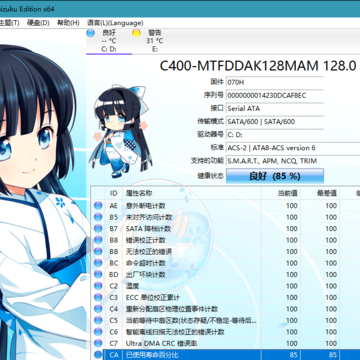Open the 帮助(H) menu
This screenshot has width=360, height=360.
tap(68, 23)
